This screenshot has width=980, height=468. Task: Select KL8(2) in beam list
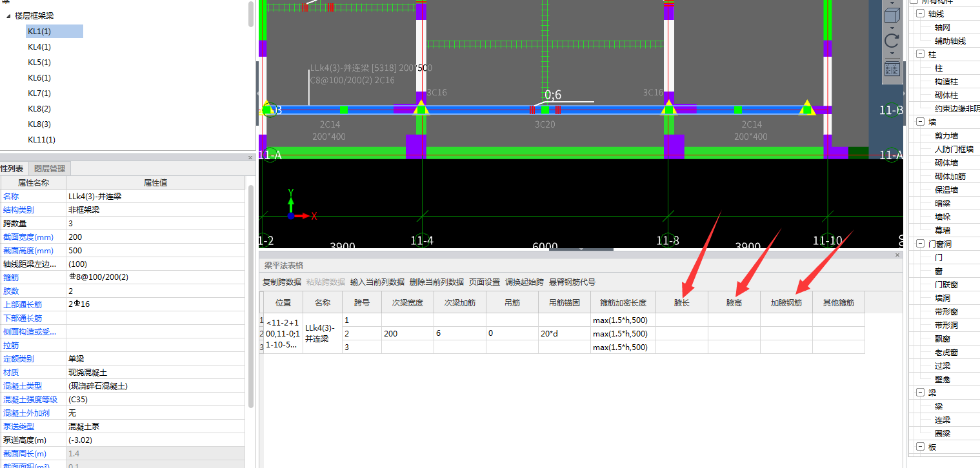tap(39, 109)
